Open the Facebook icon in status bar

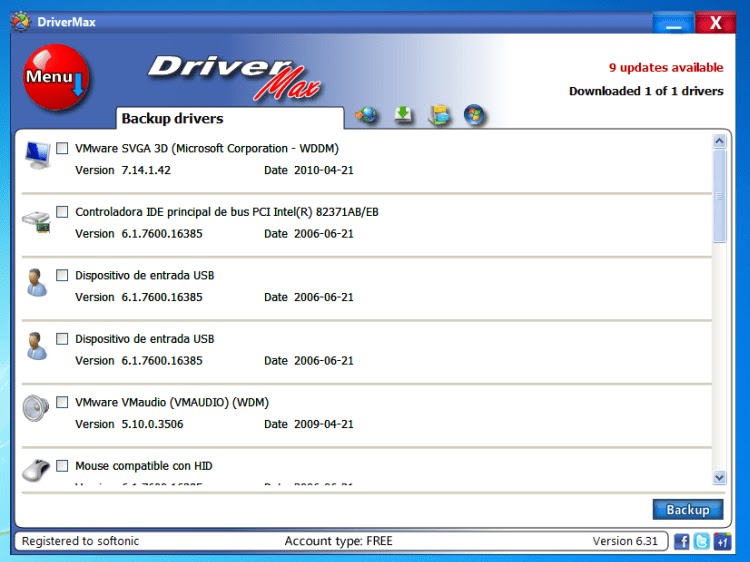click(682, 541)
